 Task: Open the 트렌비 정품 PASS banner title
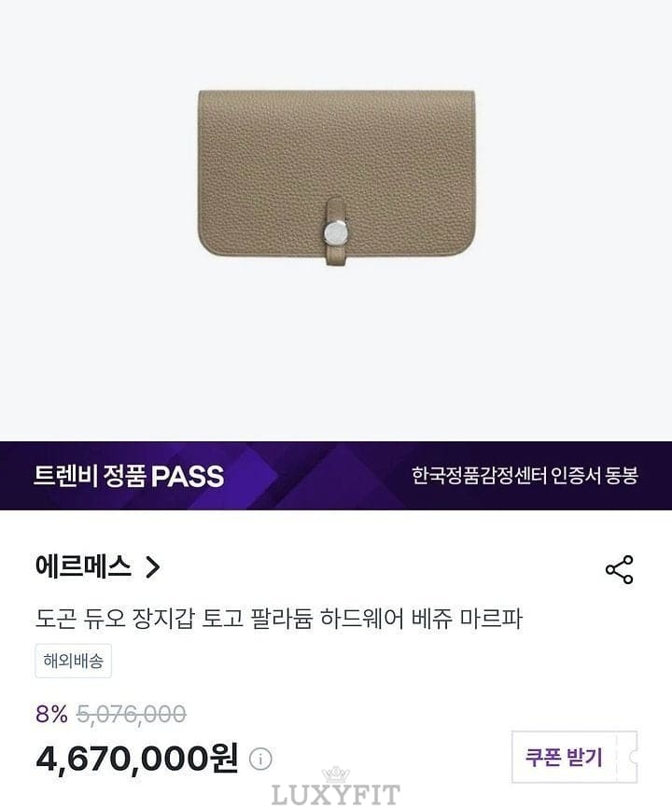[129, 476]
